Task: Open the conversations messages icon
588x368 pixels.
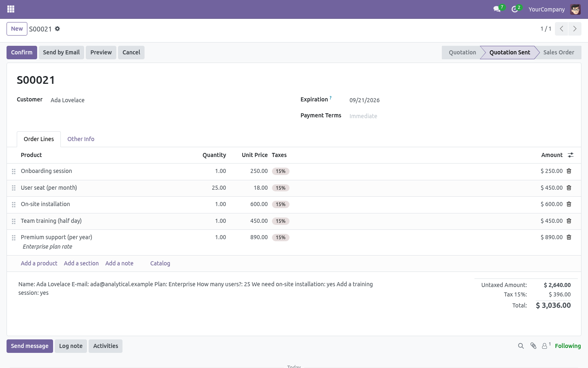Action: [497, 9]
